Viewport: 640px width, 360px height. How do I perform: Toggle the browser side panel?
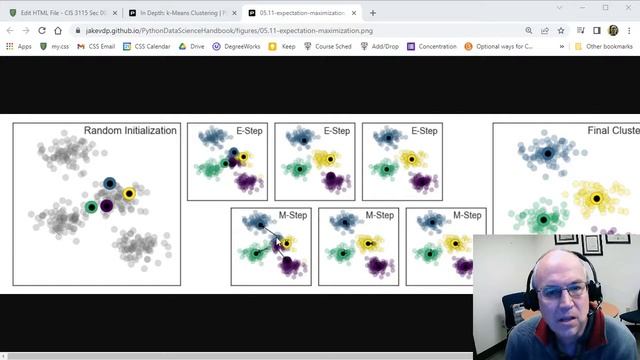pyautogui.click(x=597, y=31)
